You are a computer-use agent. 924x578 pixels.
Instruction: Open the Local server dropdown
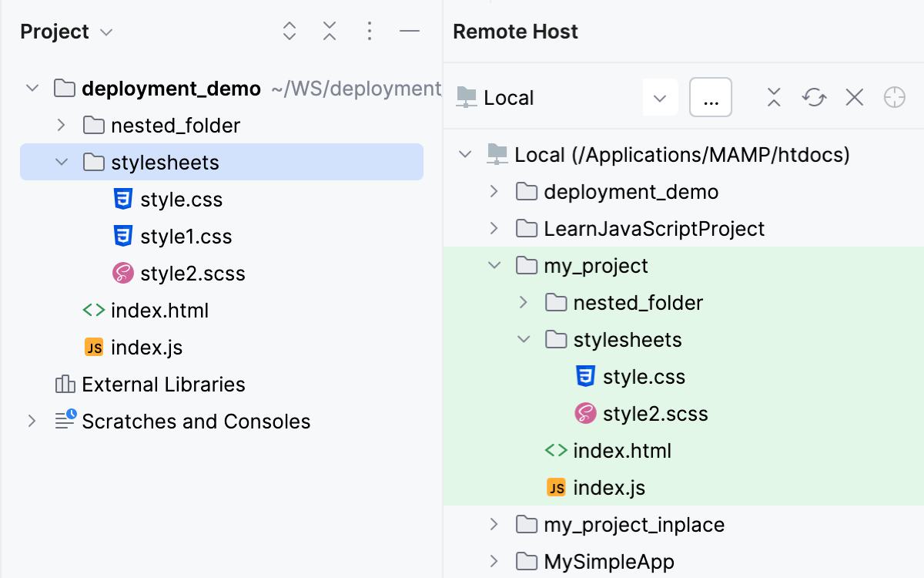coord(659,98)
